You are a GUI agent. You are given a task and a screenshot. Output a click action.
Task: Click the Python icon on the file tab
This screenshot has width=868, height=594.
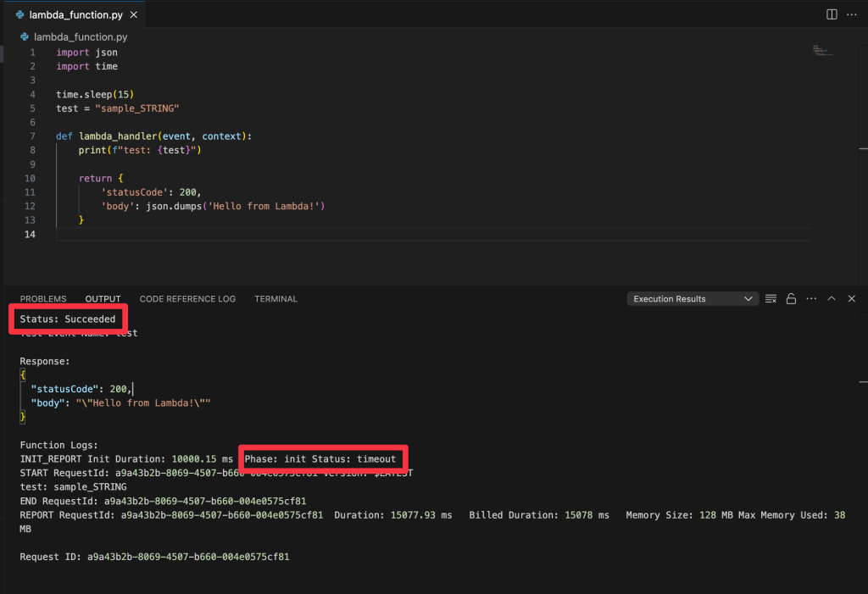(x=20, y=15)
